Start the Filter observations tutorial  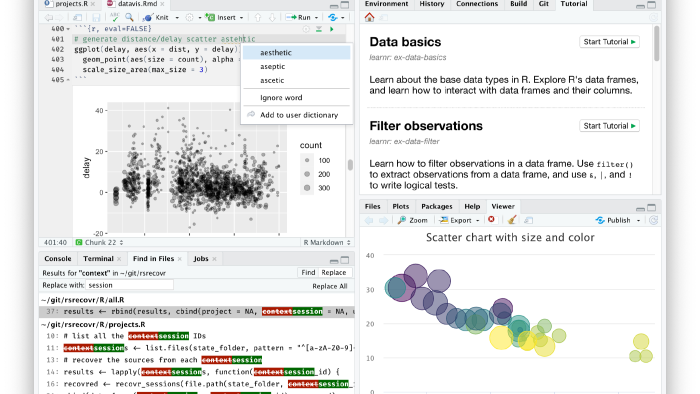[609, 126]
